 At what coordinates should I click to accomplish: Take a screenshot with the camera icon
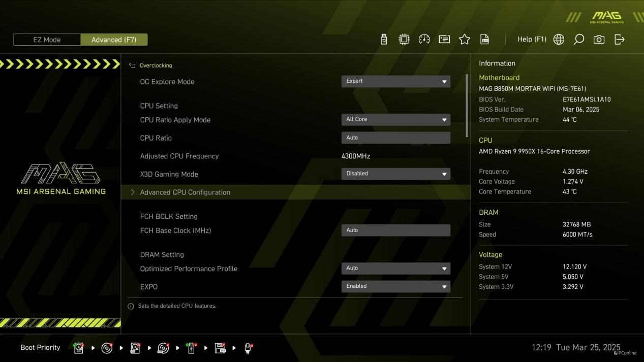tap(599, 40)
